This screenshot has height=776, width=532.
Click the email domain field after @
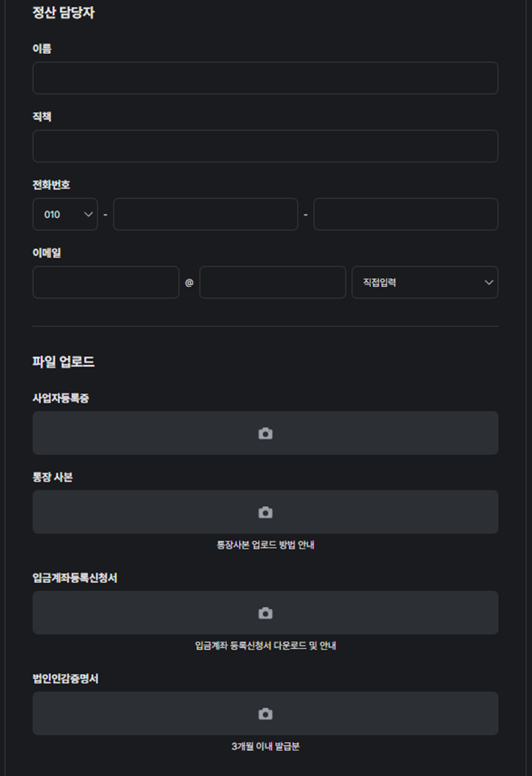tap(273, 282)
